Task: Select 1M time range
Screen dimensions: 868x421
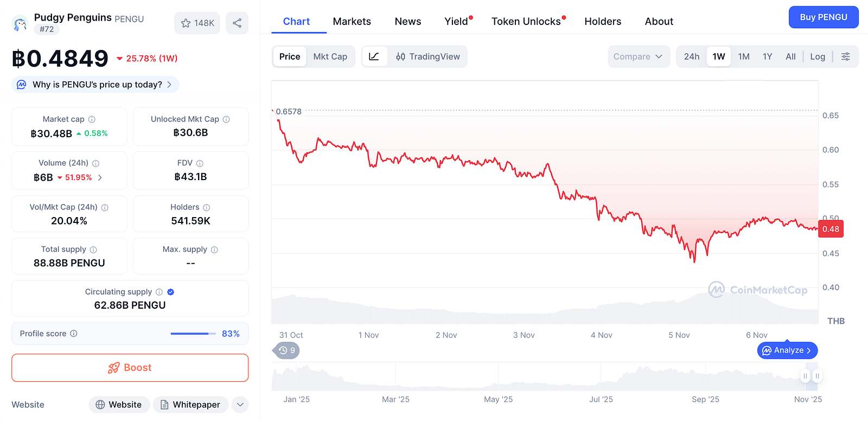Action: click(x=744, y=56)
